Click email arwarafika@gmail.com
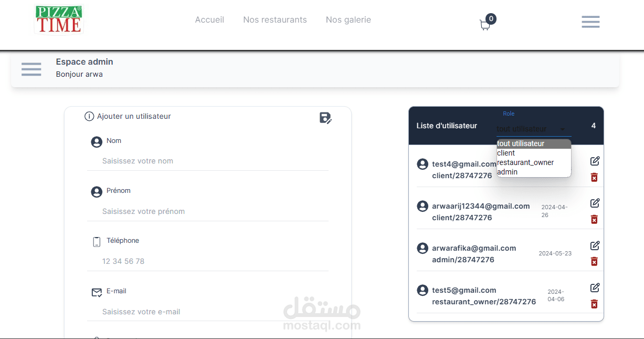Screen dimensions: 644x339 [474, 248]
